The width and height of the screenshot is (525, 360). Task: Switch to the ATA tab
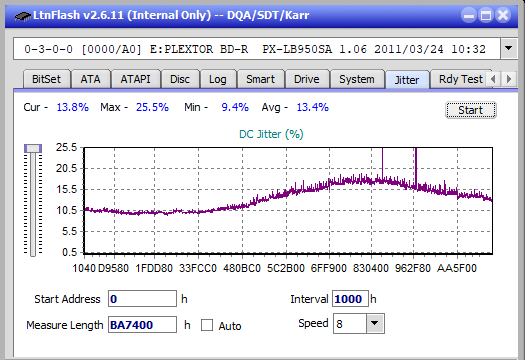(90, 79)
